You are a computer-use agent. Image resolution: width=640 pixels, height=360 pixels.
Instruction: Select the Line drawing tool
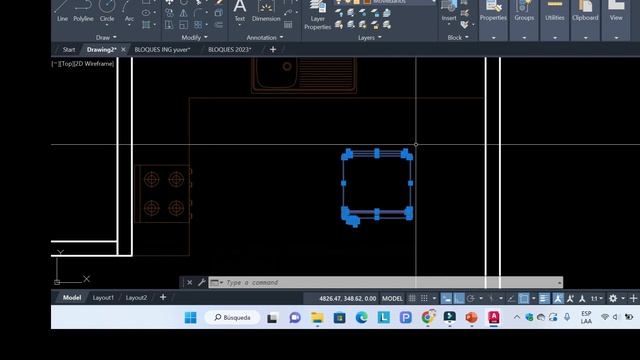point(62,11)
